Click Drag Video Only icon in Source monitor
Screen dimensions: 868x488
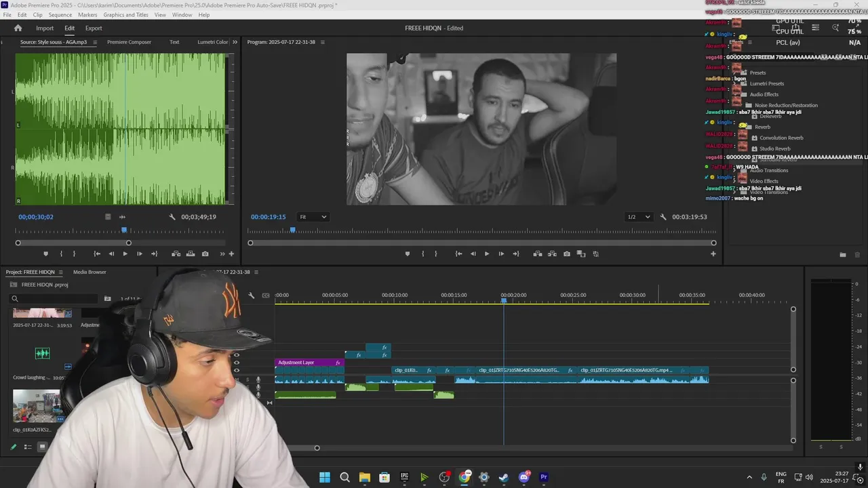tap(107, 217)
